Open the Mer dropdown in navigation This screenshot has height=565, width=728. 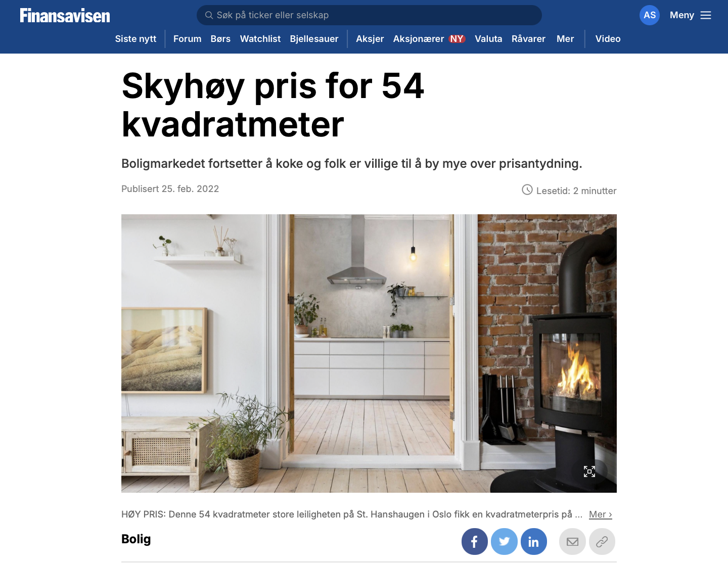tap(565, 39)
